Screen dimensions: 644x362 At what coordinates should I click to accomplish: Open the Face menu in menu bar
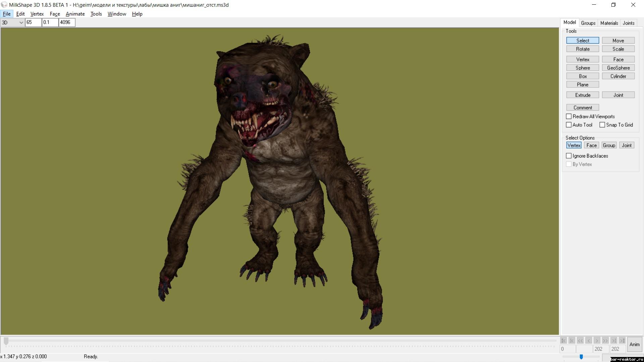(55, 14)
